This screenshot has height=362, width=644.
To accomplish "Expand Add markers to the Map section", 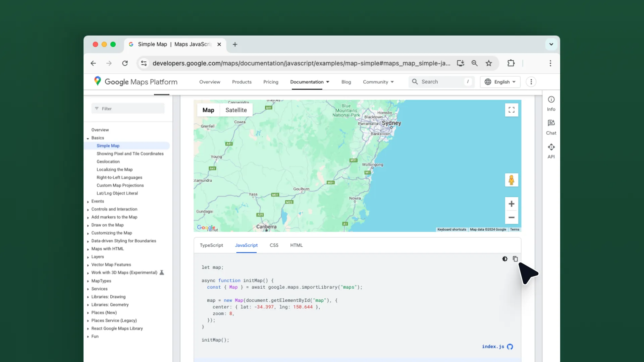I will [x=88, y=218].
